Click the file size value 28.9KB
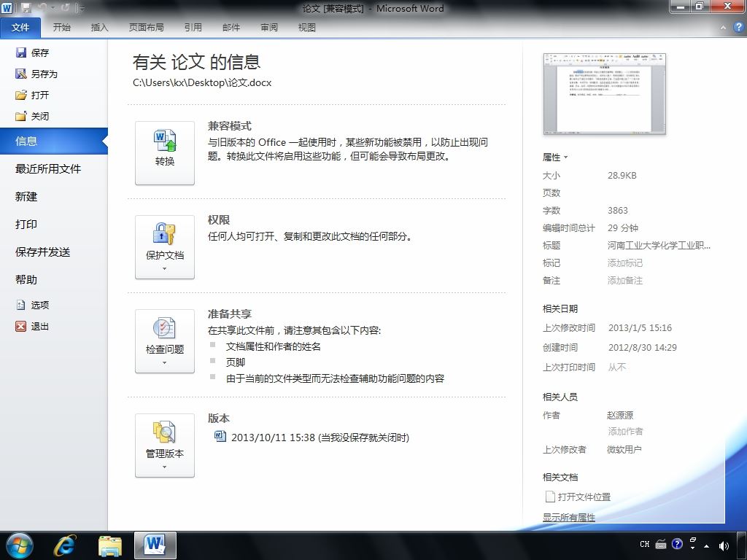This screenshot has width=747, height=560. (x=622, y=175)
